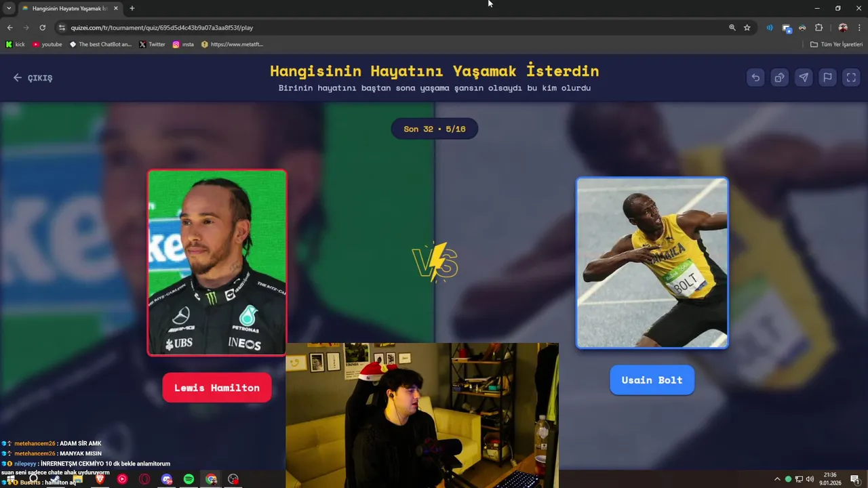The height and width of the screenshot is (488, 868).
Task: Open the Chrome profile avatar
Action: pyautogui.click(x=843, y=28)
